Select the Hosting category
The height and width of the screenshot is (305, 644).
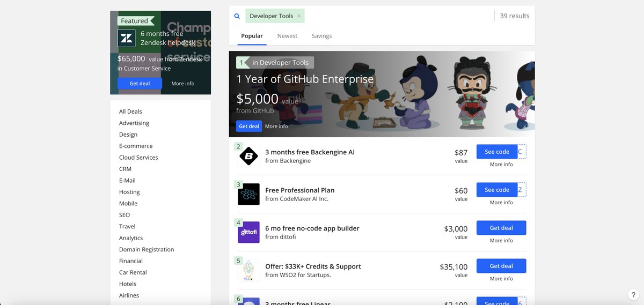click(129, 192)
